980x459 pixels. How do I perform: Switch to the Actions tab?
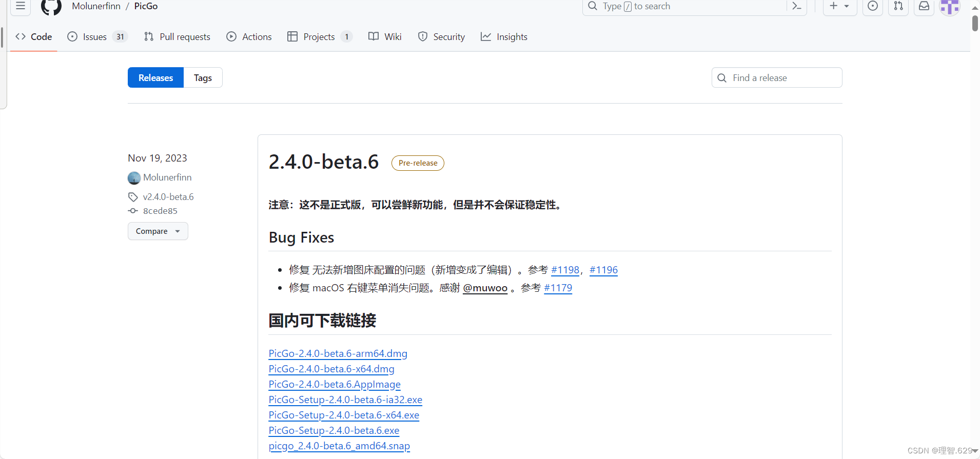[x=249, y=36]
